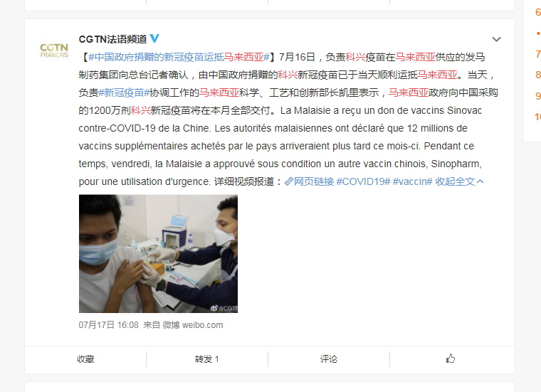541x392 pixels.
Task: Open the #COVID19# hashtag
Action: point(363,181)
